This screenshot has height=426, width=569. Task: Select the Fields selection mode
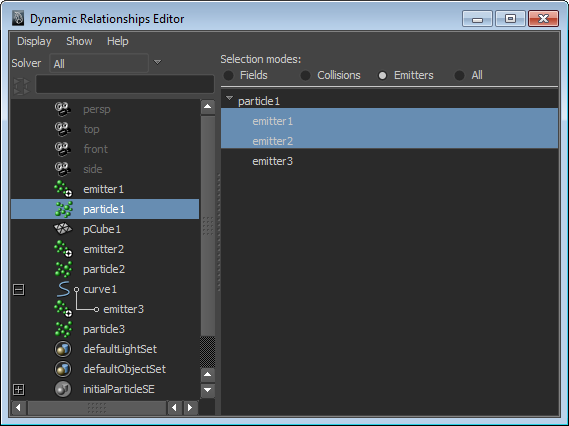tap(229, 75)
